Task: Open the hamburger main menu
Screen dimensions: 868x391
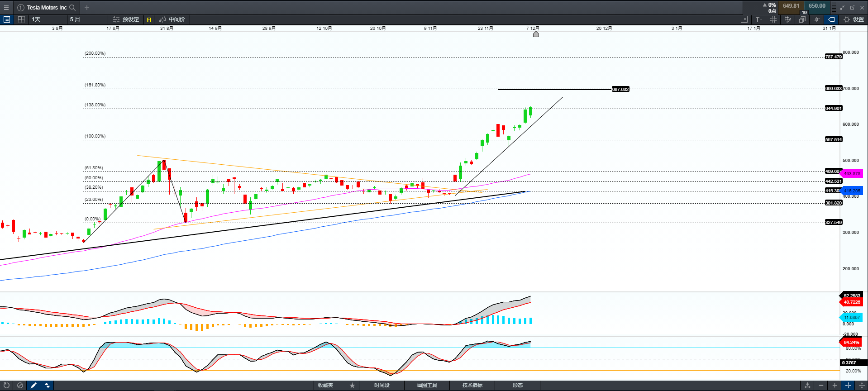Action: (6, 8)
